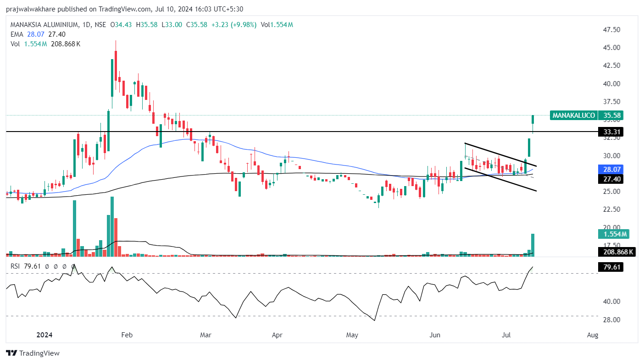644x363 pixels.
Task: Click the latest tall green volume bar
Action: pyautogui.click(x=533, y=244)
